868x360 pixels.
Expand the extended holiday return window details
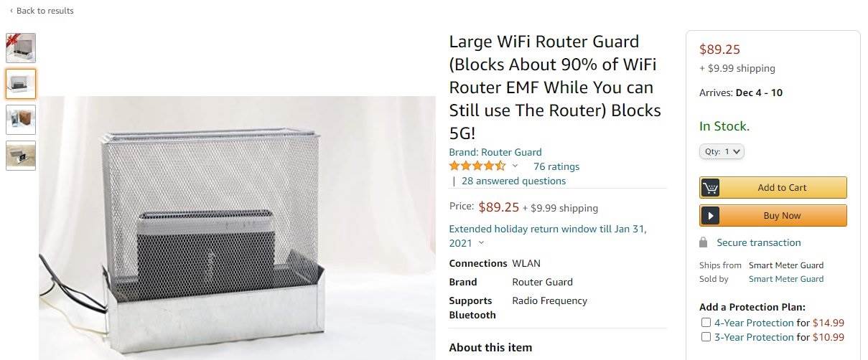481,243
